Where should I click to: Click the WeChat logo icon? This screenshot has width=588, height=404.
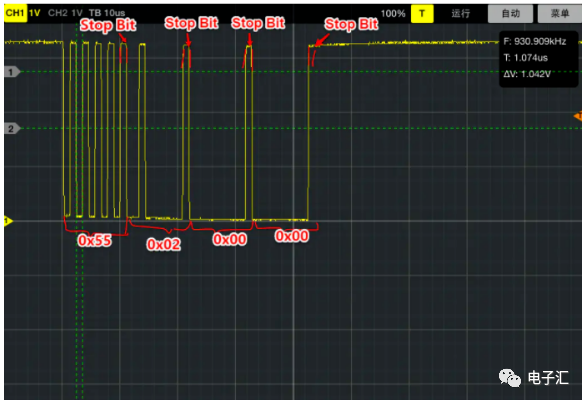coord(510,377)
